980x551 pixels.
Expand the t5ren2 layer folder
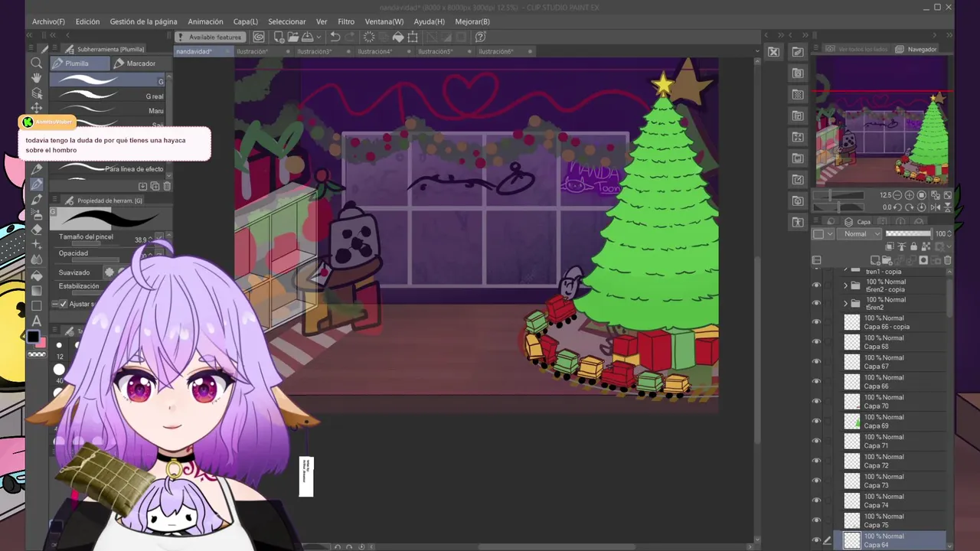click(845, 303)
